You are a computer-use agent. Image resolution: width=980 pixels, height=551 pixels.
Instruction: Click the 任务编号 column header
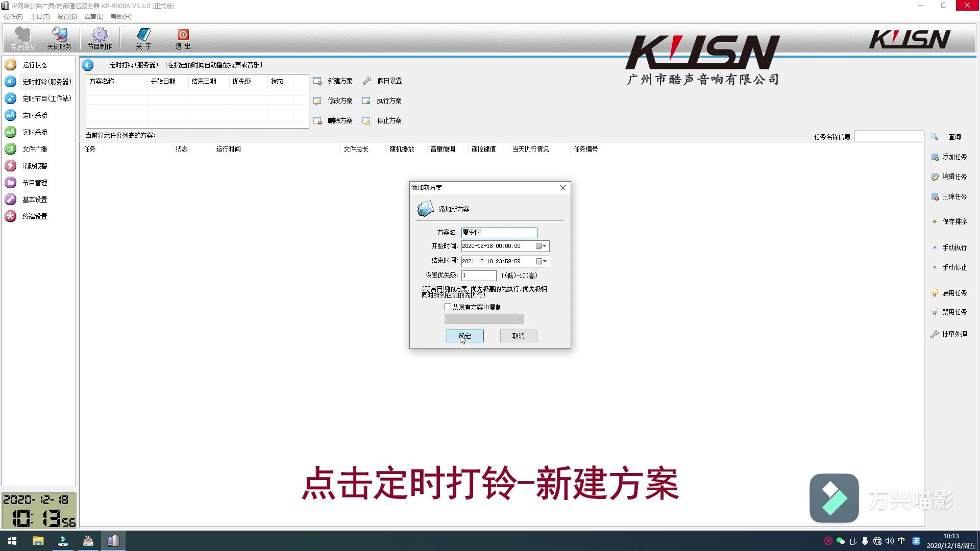click(x=585, y=149)
